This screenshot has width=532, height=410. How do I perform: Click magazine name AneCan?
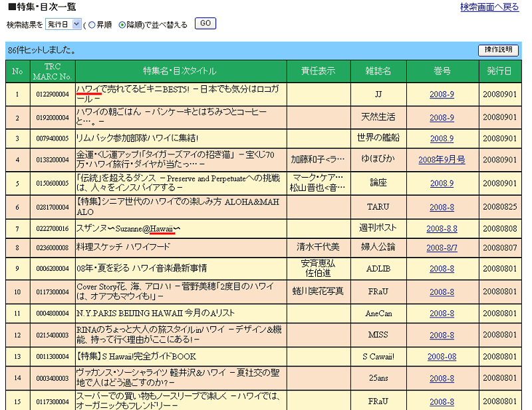click(x=378, y=313)
